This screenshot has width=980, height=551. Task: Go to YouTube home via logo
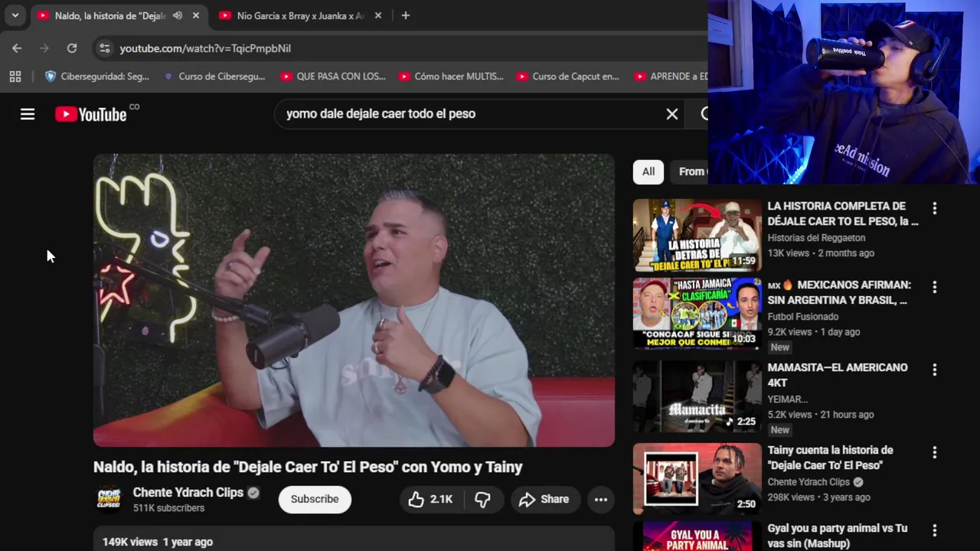click(90, 114)
